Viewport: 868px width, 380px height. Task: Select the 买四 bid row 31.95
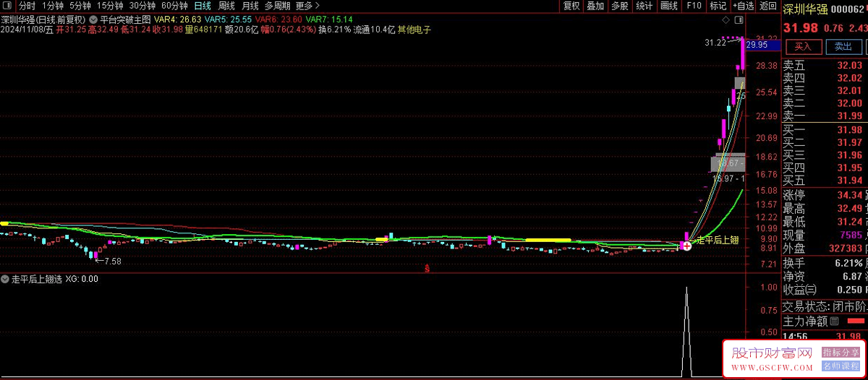(824, 168)
